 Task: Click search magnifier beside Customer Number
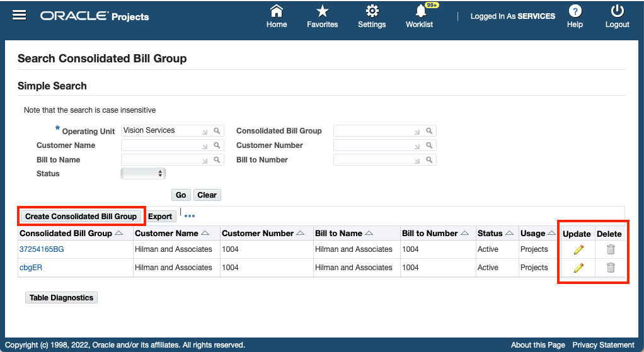(x=428, y=145)
